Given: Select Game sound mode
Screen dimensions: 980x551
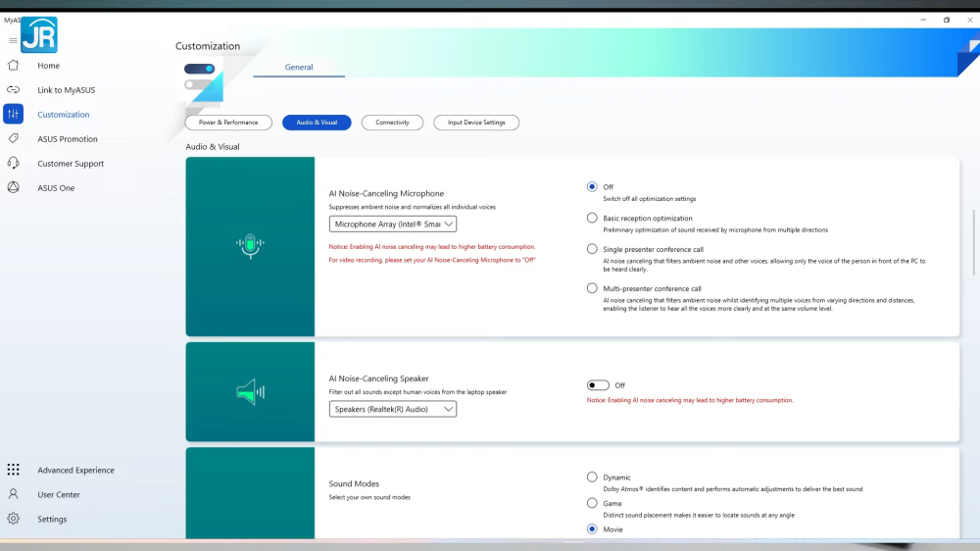Looking at the screenshot, I should (x=592, y=503).
